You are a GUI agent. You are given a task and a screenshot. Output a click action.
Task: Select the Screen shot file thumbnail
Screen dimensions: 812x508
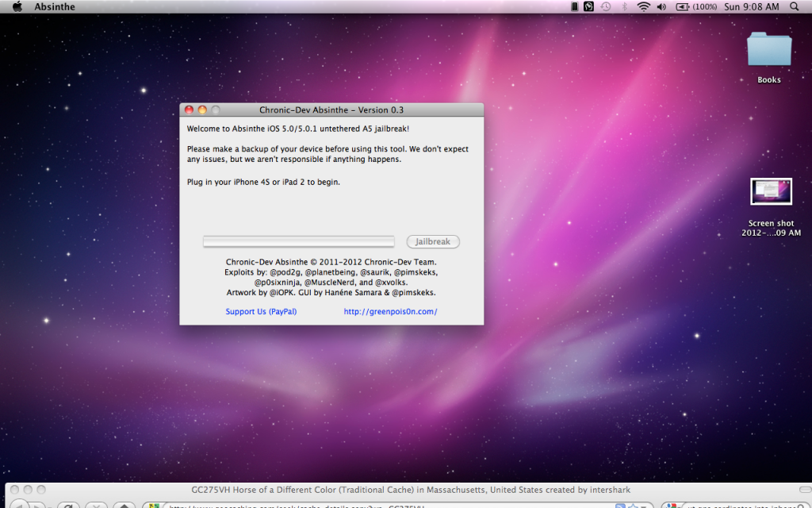pyautogui.click(x=771, y=191)
